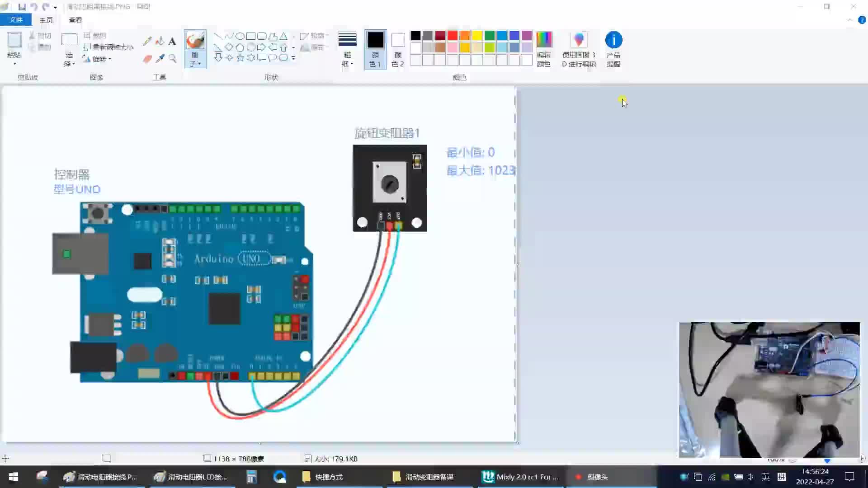Viewport: 868px width, 488px height.
Task: Collapse the ribbon with the chevron
Action: click(849, 20)
